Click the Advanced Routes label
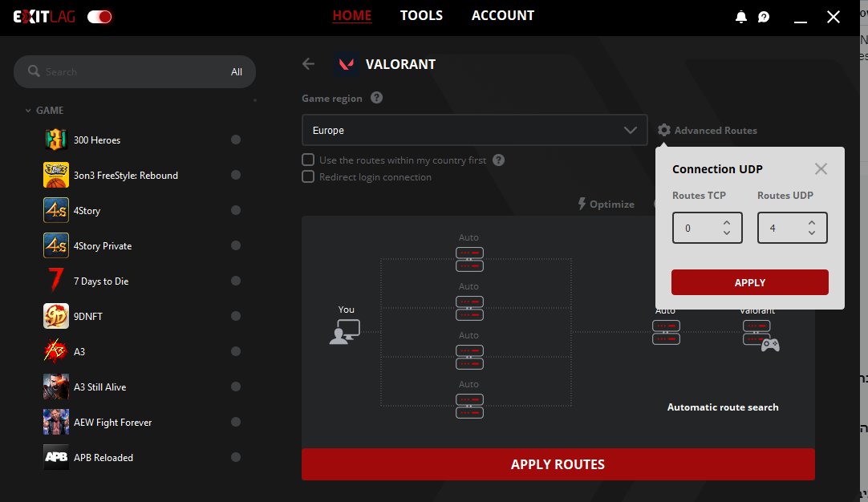 (x=716, y=131)
